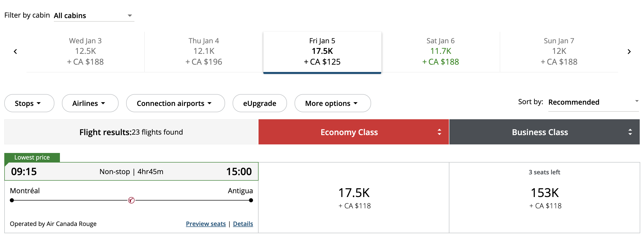Open flight Details link
The height and width of the screenshot is (237, 644).
243,224
